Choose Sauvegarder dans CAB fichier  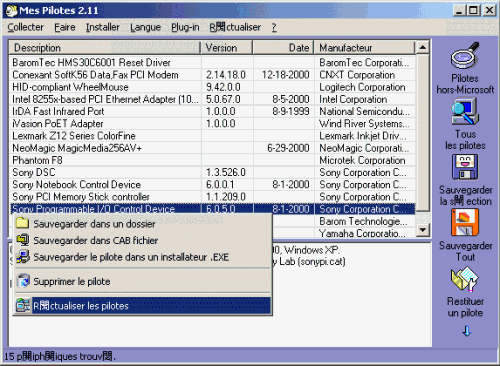[143, 240]
